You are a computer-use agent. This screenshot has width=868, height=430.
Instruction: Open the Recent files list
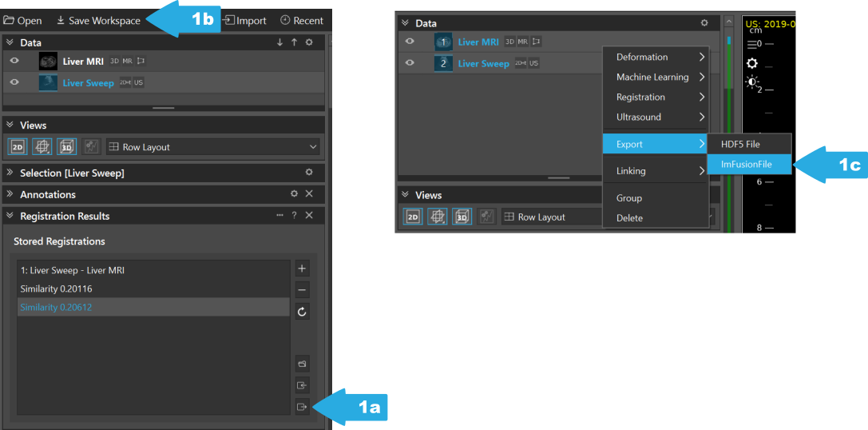click(x=302, y=21)
